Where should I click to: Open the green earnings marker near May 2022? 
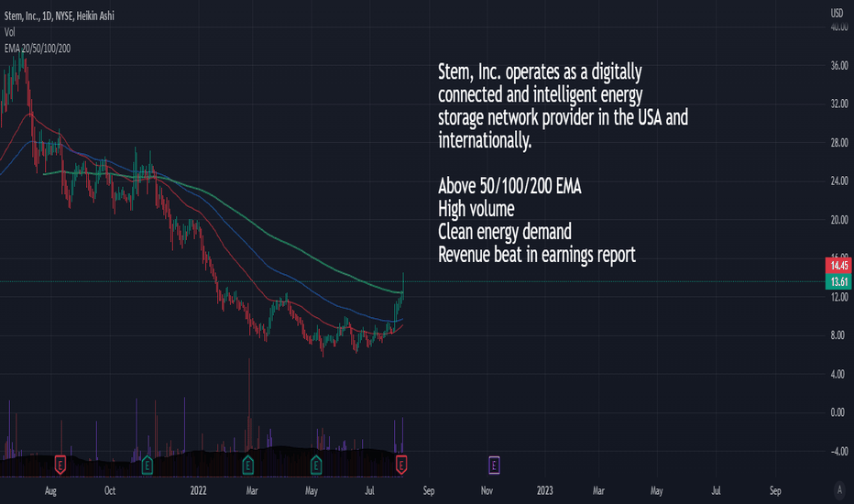pyautogui.click(x=316, y=465)
